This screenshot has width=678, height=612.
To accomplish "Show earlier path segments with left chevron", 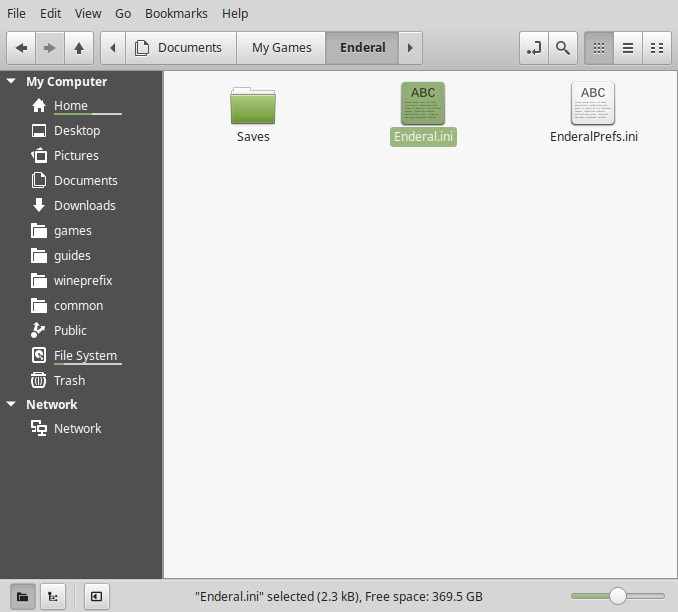I will click(x=113, y=48).
